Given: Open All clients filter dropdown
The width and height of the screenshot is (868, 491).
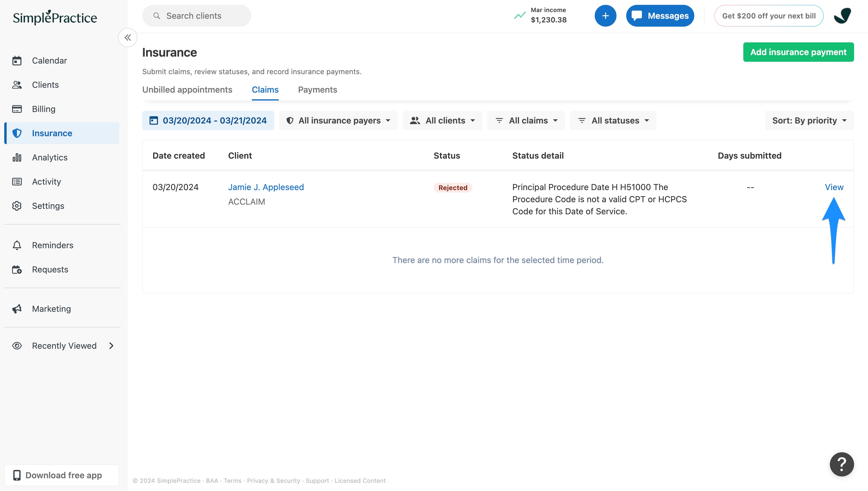Looking at the screenshot, I should coord(442,120).
